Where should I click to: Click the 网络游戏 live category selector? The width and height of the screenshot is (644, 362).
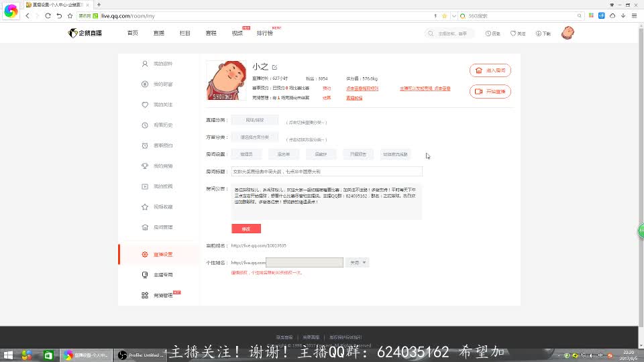click(x=254, y=121)
